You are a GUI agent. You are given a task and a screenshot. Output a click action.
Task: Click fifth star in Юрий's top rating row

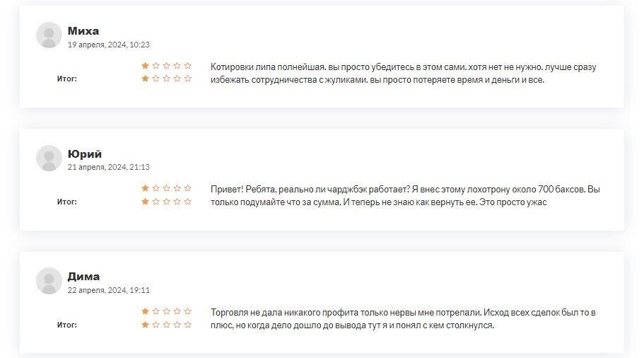pos(188,187)
